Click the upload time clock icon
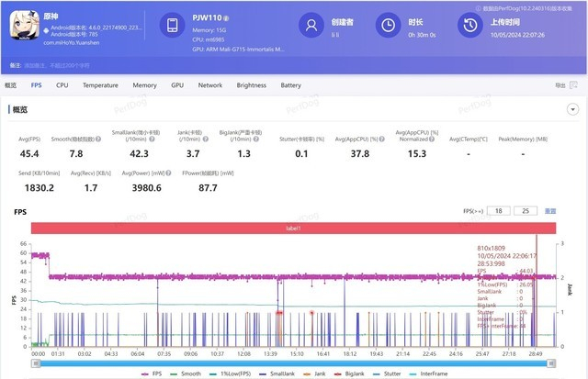This screenshot has height=379, width=588. 472,26
